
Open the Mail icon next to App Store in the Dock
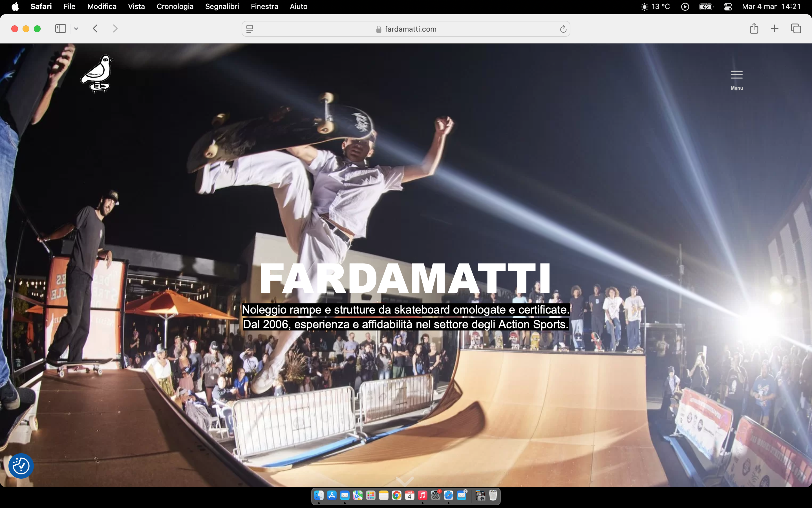345,495
